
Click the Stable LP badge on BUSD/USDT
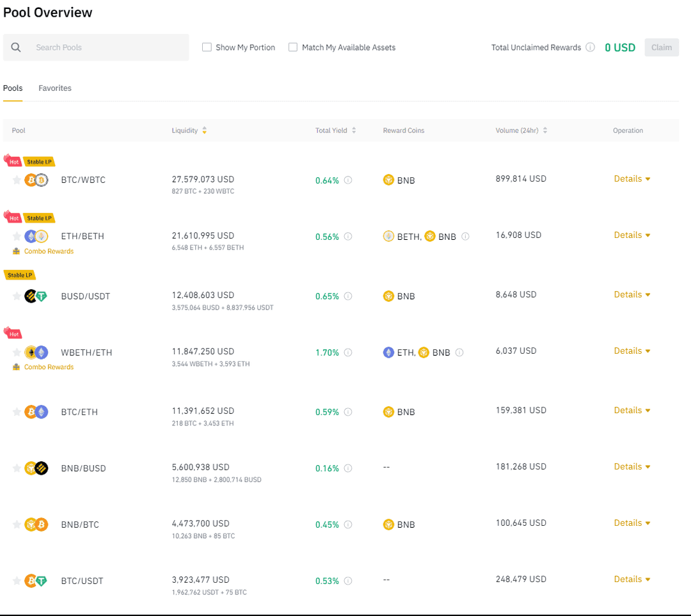click(x=19, y=274)
